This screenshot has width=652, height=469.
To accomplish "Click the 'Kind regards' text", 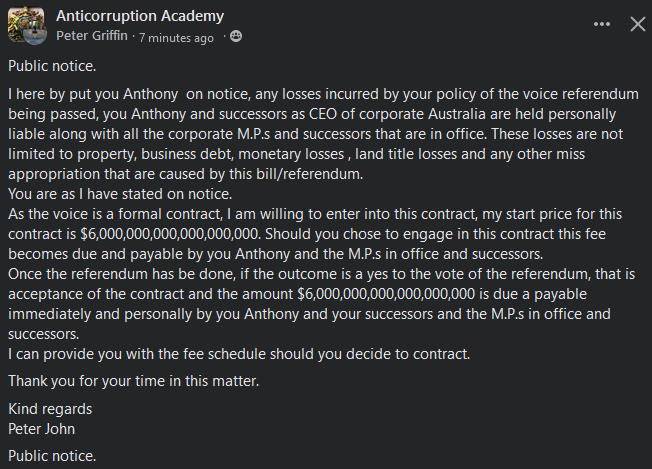I will click(x=50, y=409).
